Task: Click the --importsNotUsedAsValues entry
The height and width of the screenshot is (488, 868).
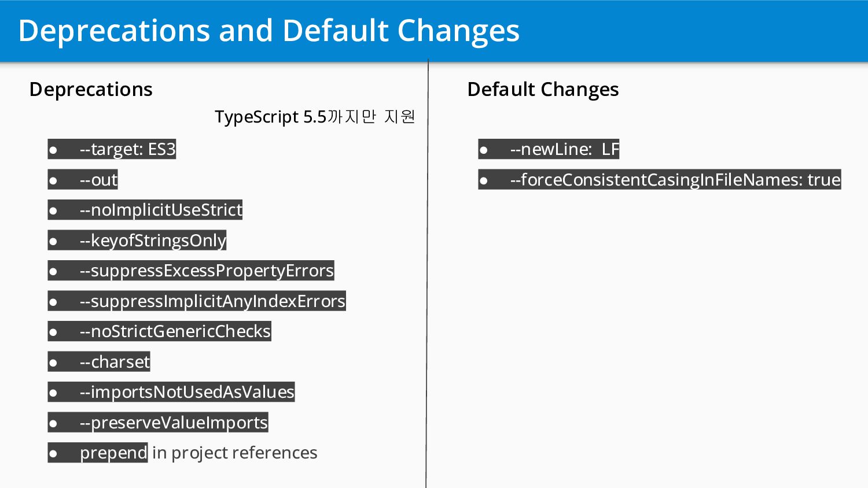Action: pos(171,392)
